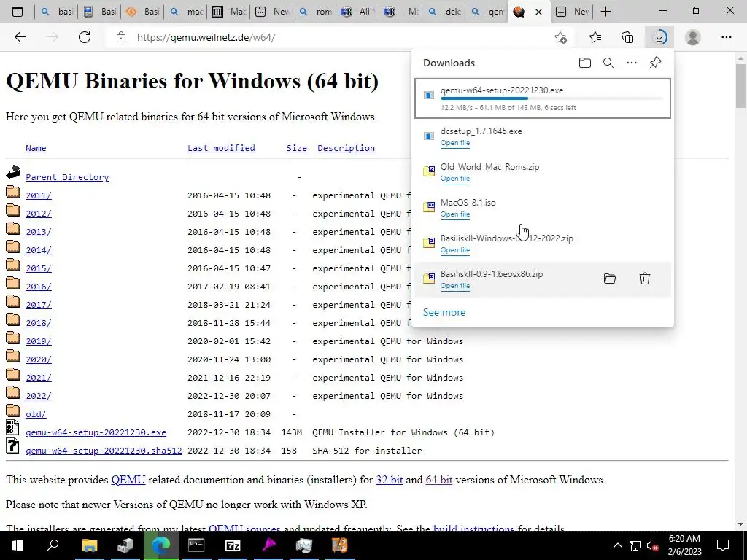Refresh the current page
Image resolution: width=747 pixels, height=560 pixels.
(85, 37)
